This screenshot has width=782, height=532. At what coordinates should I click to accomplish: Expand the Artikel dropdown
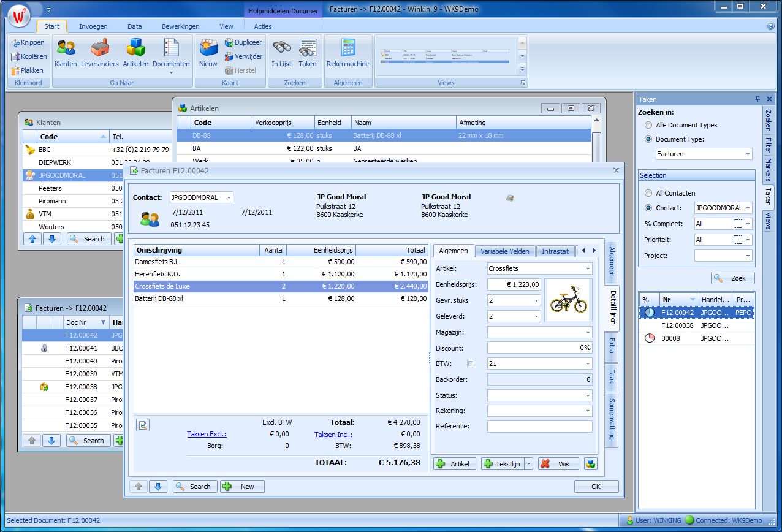point(588,268)
